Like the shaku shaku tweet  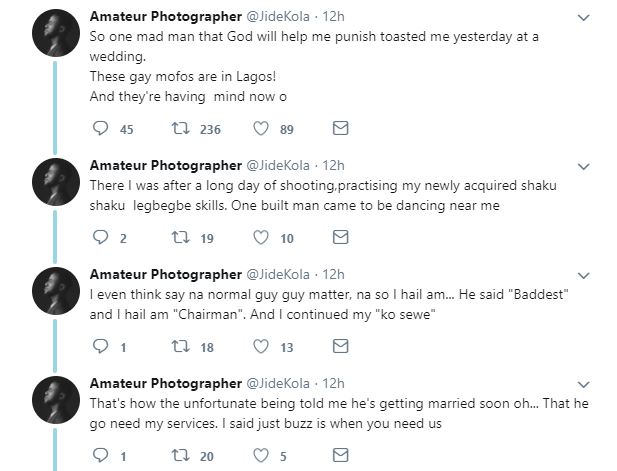point(262,237)
